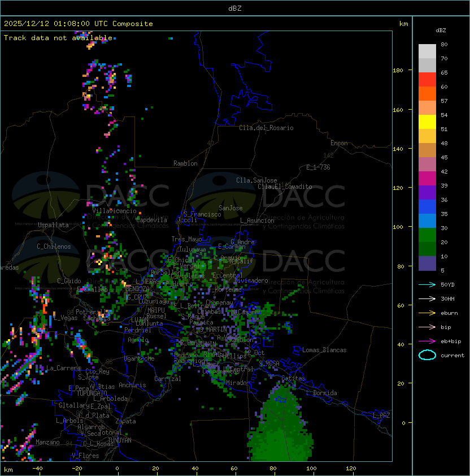470x476 pixels.
Task: Click the 'Ramblon' label near map center top
Action: click(185, 163)
